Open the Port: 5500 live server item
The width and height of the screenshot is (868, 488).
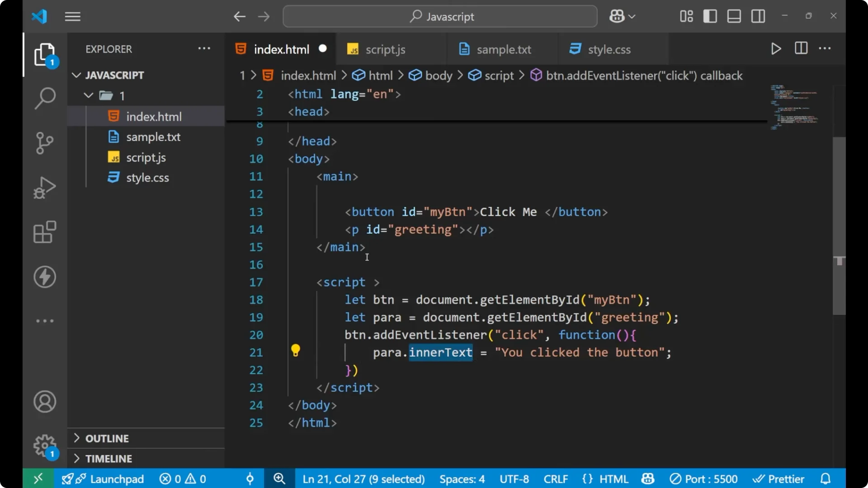tap(703, 479)
